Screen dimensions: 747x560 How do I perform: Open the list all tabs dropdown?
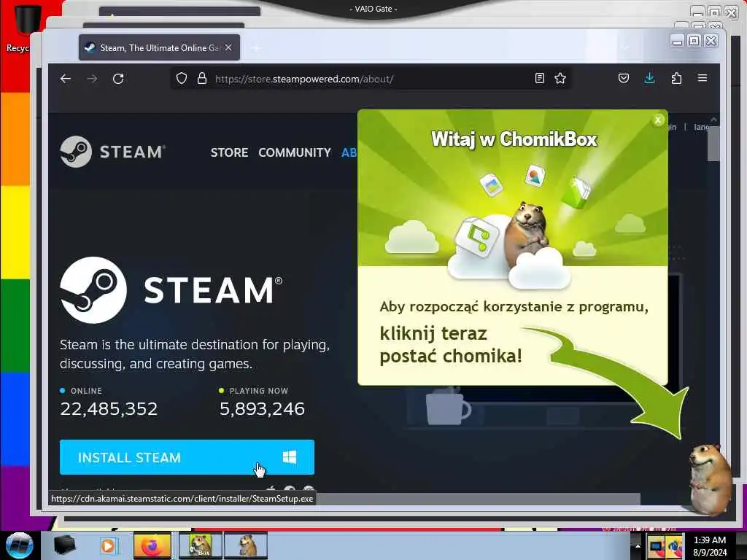625,47
